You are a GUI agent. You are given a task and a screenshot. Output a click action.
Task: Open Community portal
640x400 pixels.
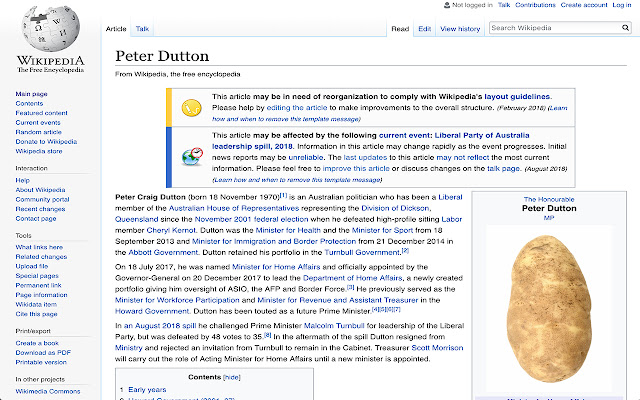42,200
